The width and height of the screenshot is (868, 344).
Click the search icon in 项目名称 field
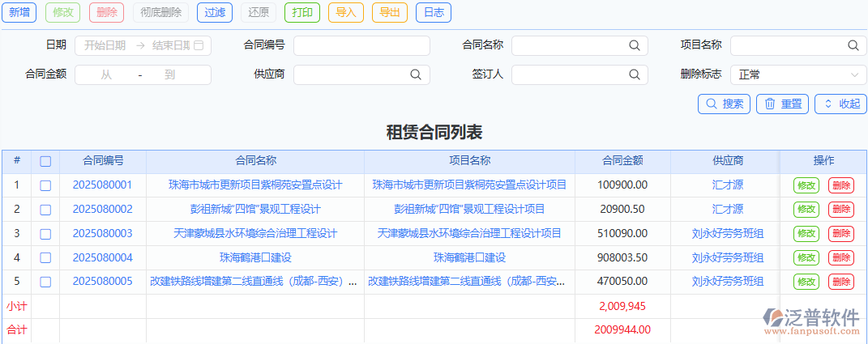tap(853, 45)
